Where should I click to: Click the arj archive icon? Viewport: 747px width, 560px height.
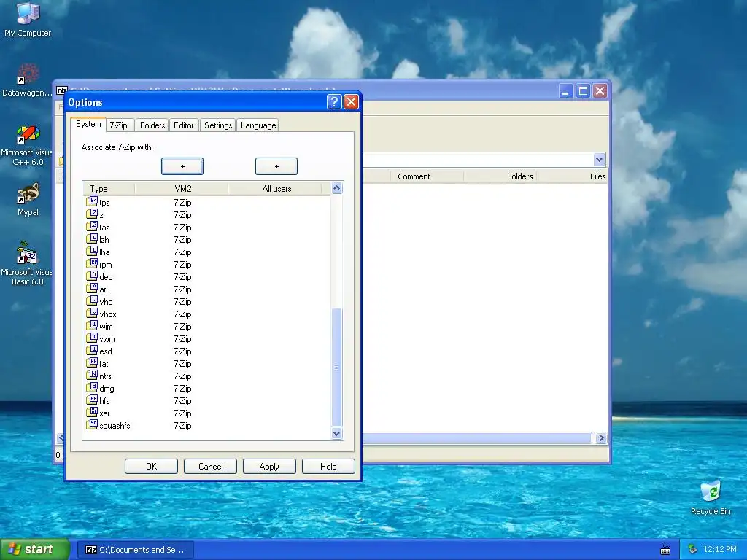click(x=92, y=289)
